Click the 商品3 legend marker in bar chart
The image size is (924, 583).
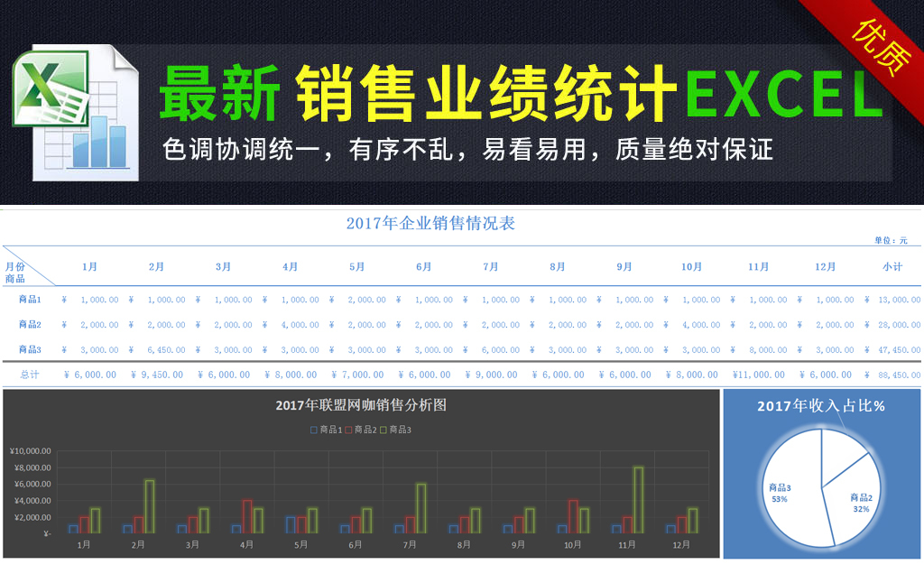(x=383, y=430)
